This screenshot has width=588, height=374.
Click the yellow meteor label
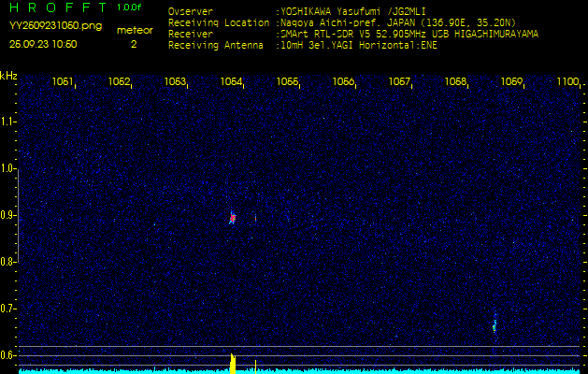tap(134, 30)
